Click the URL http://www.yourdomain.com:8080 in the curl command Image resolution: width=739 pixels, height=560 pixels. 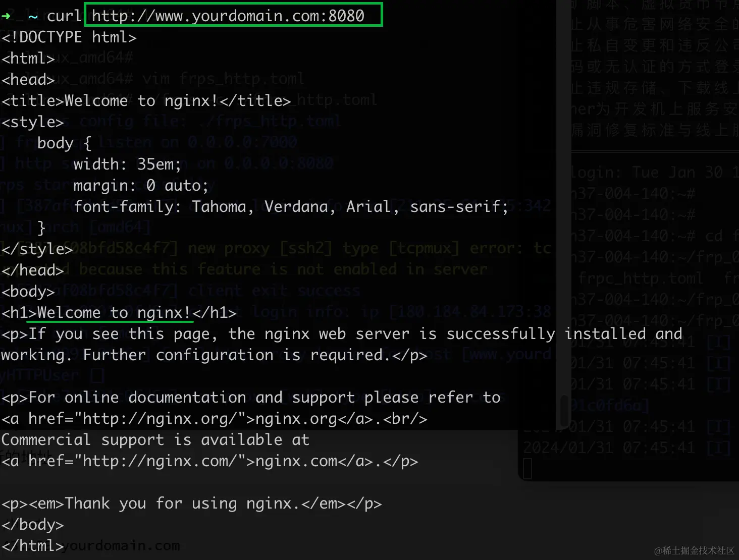[228, 16]
